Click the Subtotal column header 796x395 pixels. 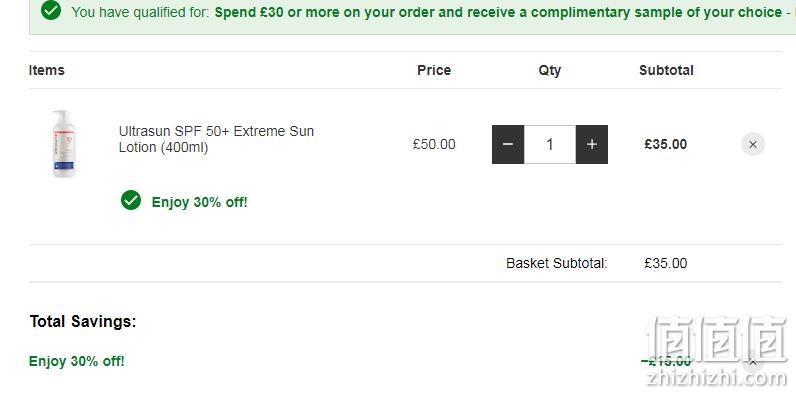click(x=666, y=70)
